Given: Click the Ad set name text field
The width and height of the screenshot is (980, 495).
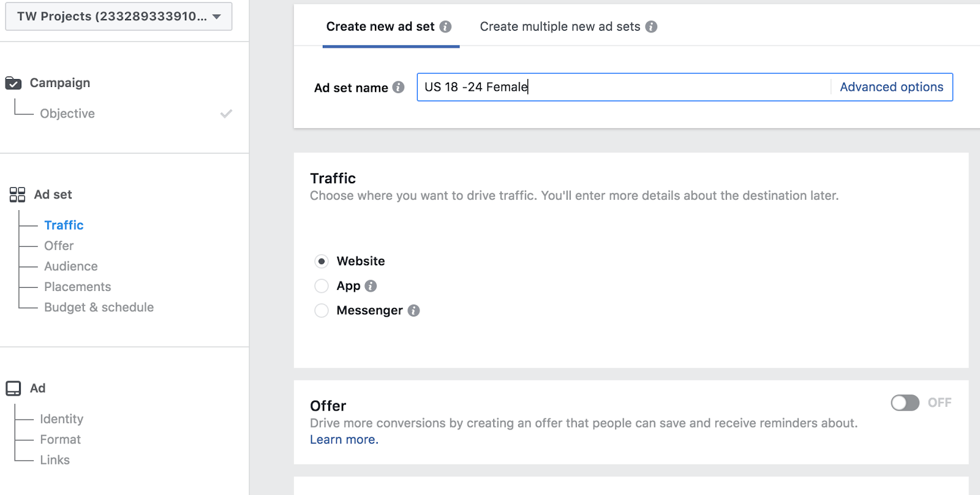Looking at the screenshot, I should click(622, 87).
